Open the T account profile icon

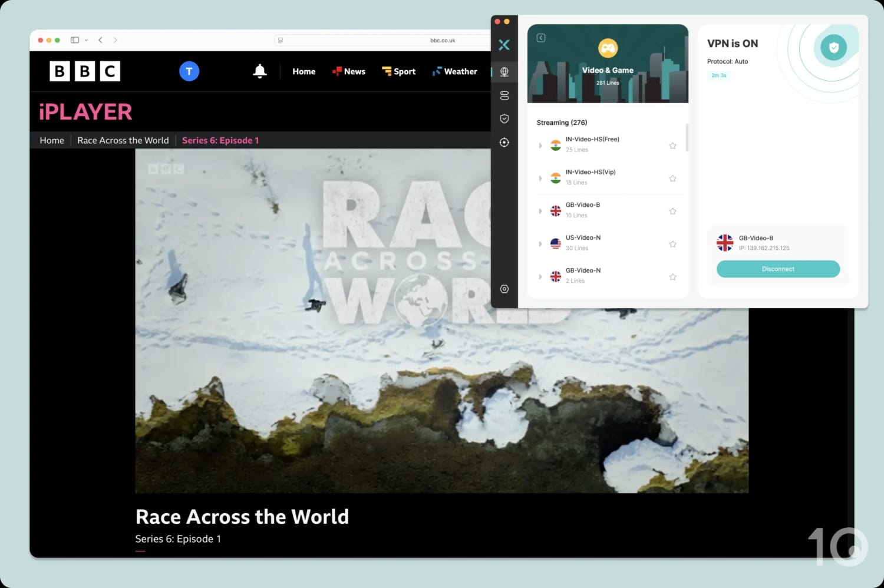189,71
